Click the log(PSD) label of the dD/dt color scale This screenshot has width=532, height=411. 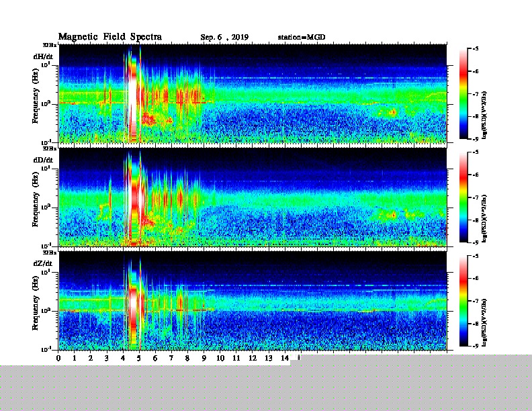click(x=484, y=219)
